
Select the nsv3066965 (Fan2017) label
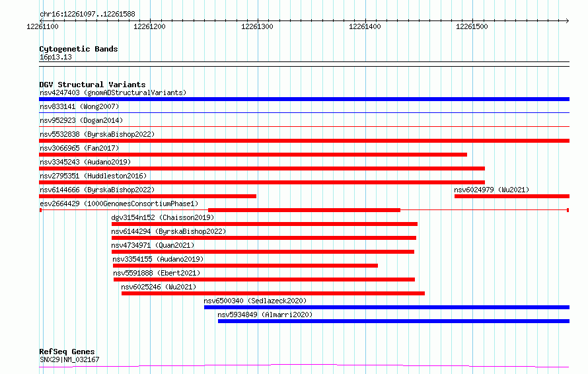coord(79,148)
